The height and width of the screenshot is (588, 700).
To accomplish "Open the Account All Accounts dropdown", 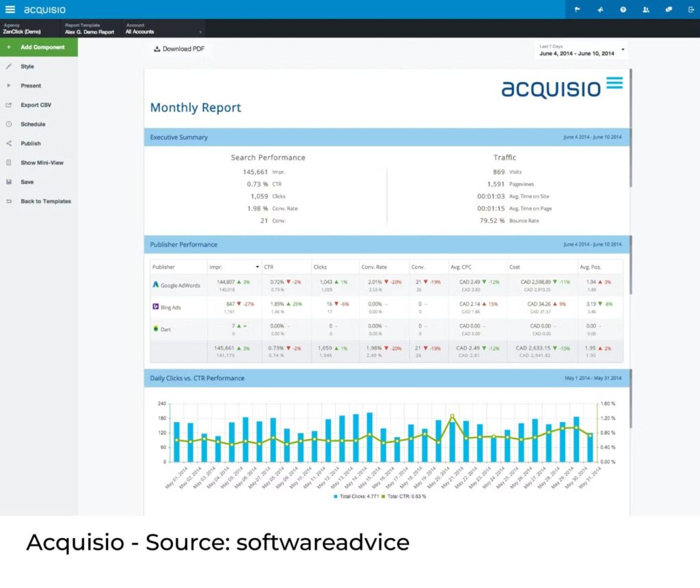I will pyautogui.click(x=163, y=28).
